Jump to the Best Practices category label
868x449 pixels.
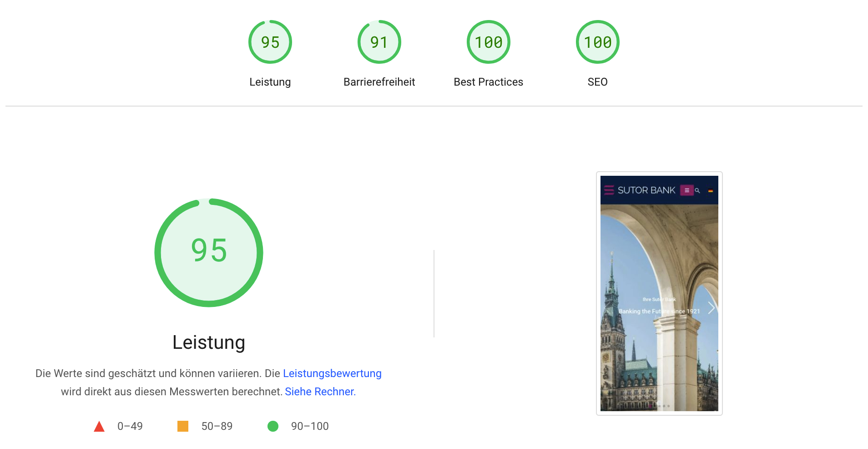coord(489,82)
